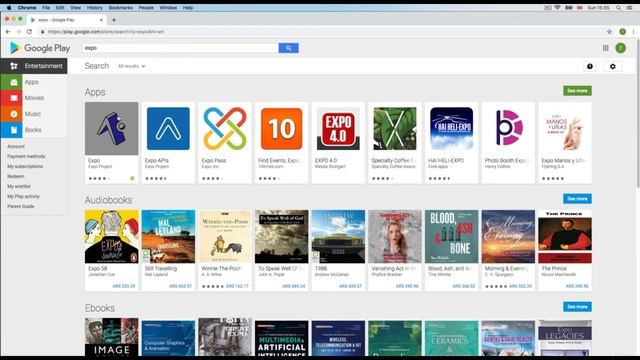Viewport: 640px width, 360px height.
Task: Open the 1988 audiobook cover
Action: 338,236
